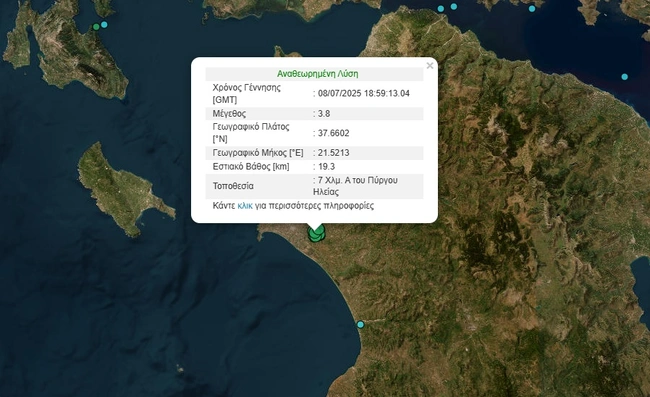Click the 'Γεωγραφικό Πλάτος [°N]' label

tap(251, 133)
